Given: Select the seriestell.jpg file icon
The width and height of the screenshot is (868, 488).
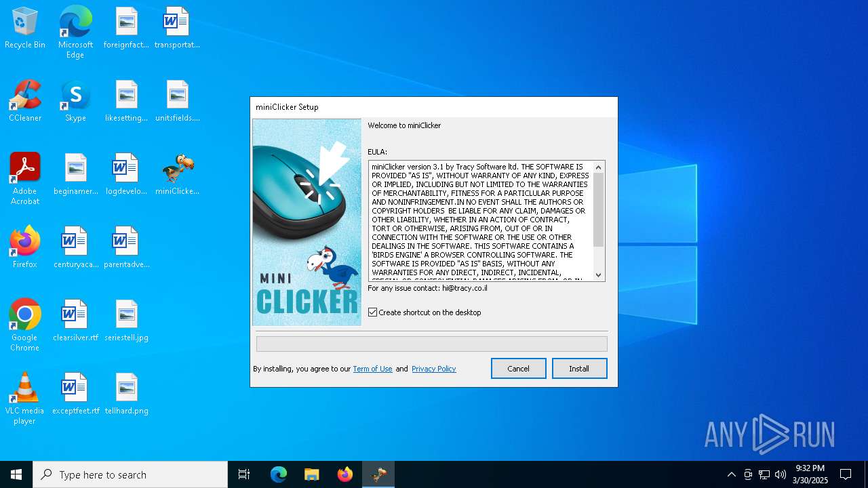Looking at the screenshot, I should pyautogui.click(x=126, y=321).
